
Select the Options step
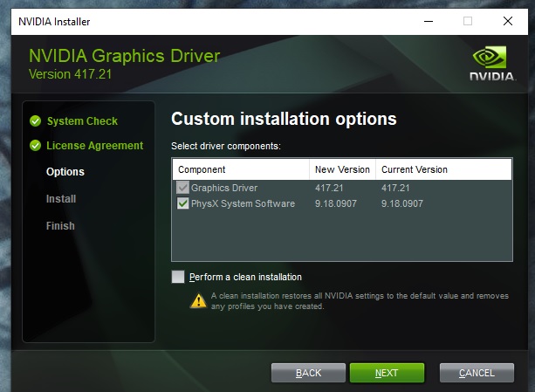(65, 172)
